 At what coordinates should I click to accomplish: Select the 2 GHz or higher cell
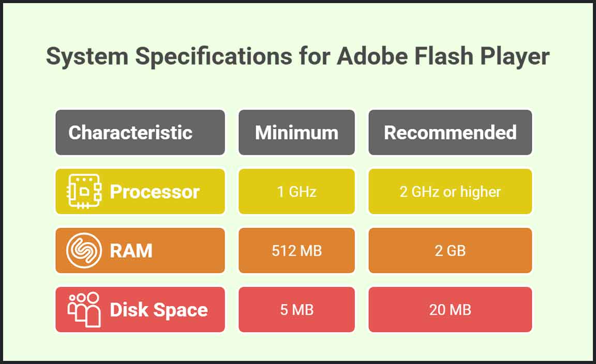point(450,192)
